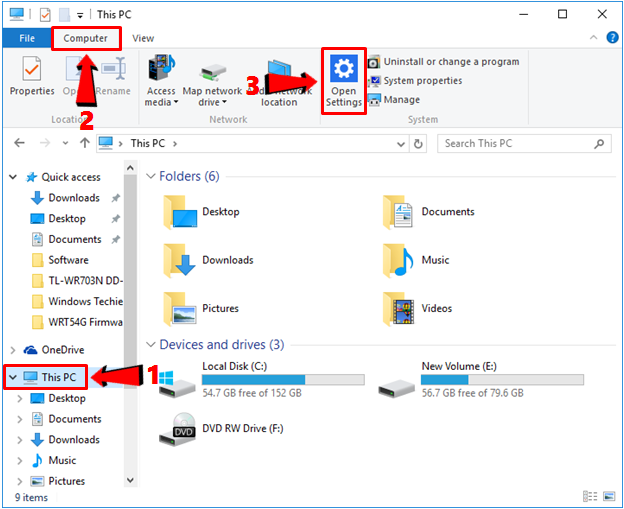Viewport: 624px width, 509px height.
Task: Select the Music folder icon
Action: point(398,261)
